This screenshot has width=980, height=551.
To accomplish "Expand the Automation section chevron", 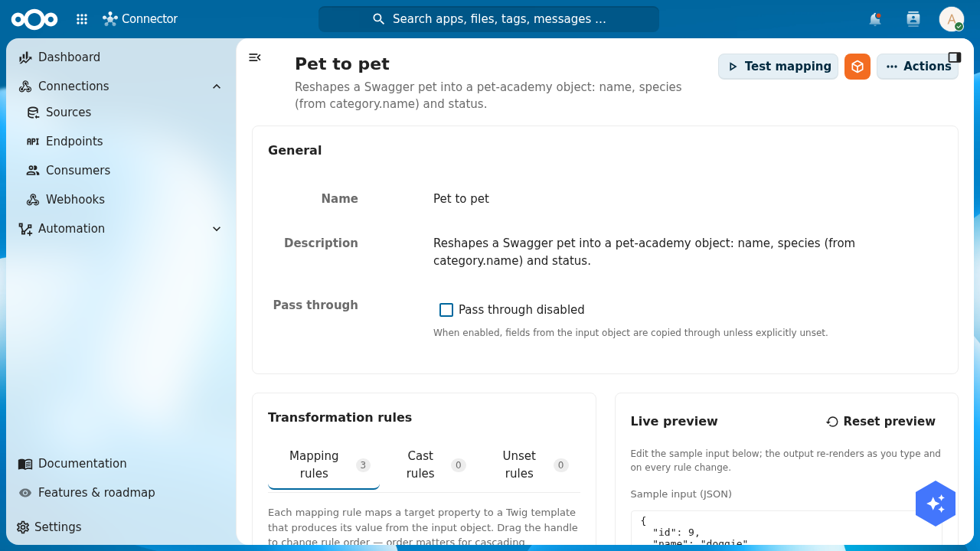I will tap(217, 229).
